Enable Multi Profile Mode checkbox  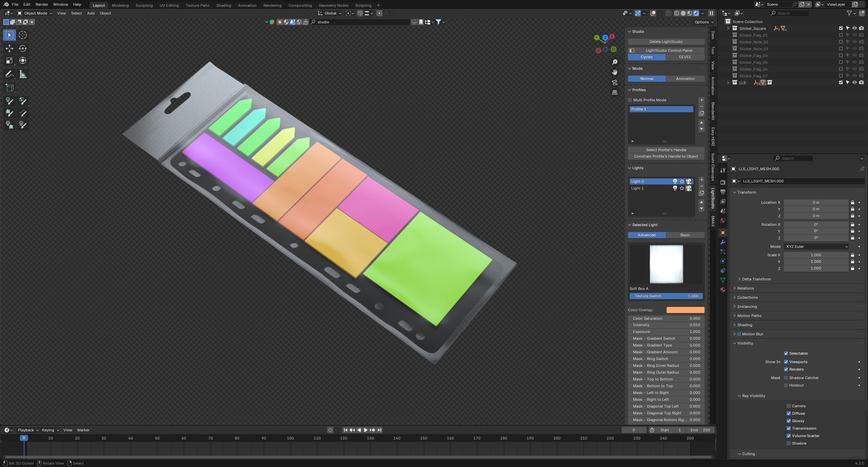click(x=630, y=100)
